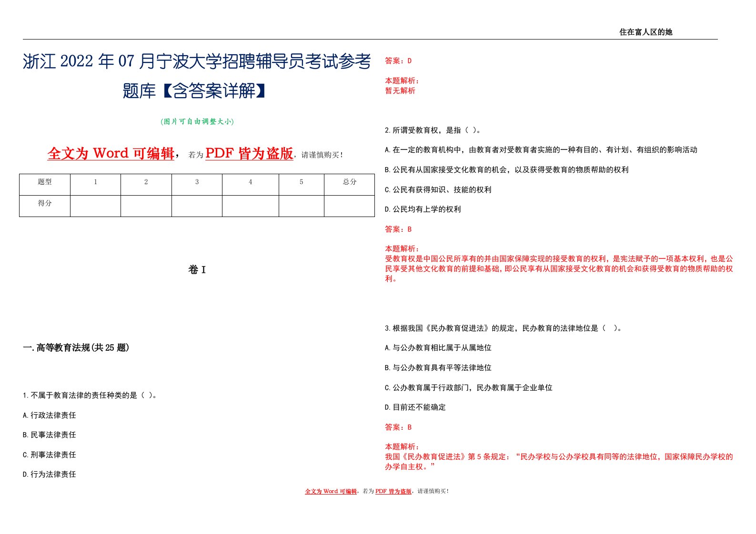Click the 本题解析 label under question 2
This screenshot has width=756, height=534.
[x=402, y=248]
